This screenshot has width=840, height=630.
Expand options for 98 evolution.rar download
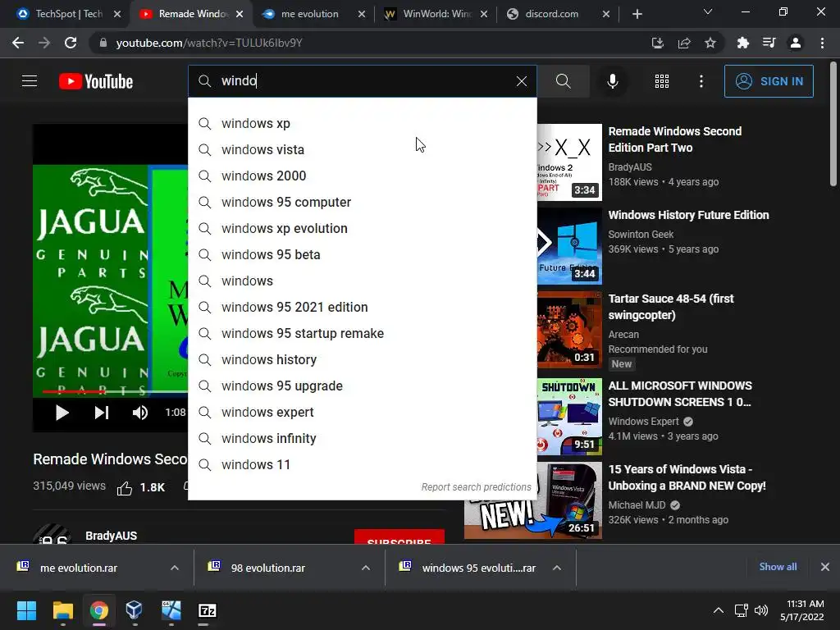coord(365,568)
